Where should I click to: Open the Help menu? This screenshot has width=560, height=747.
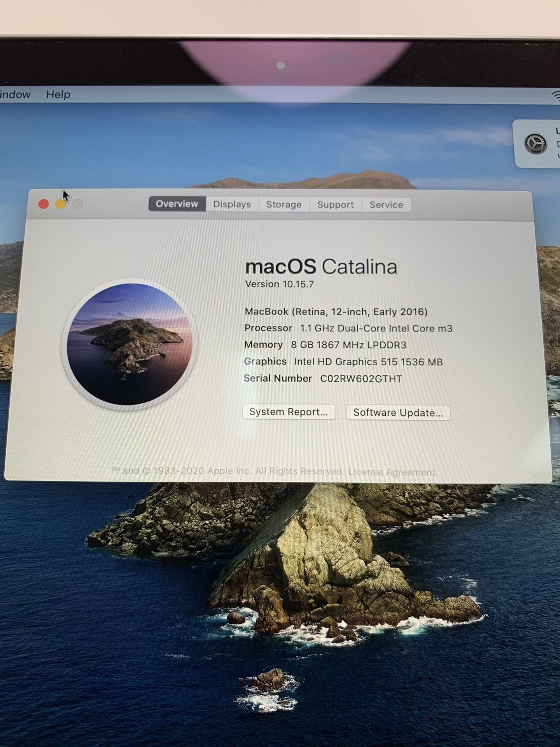58,94
